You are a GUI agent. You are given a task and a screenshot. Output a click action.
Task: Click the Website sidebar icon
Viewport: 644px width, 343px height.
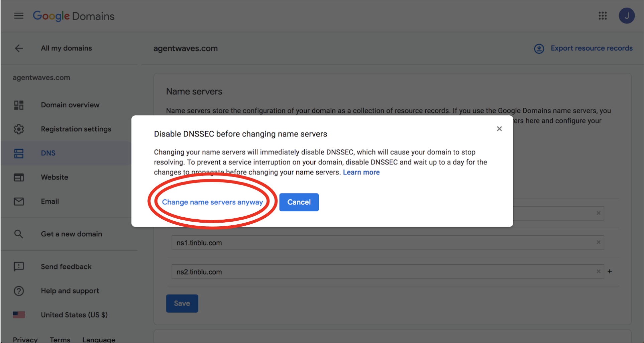pos(19,177)
